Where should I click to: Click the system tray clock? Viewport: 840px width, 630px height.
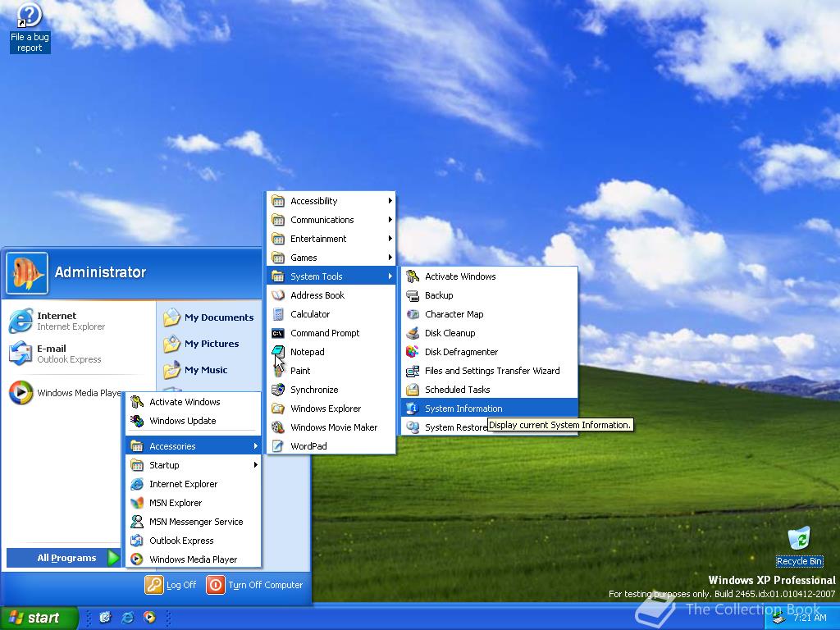tap(810, 618)
